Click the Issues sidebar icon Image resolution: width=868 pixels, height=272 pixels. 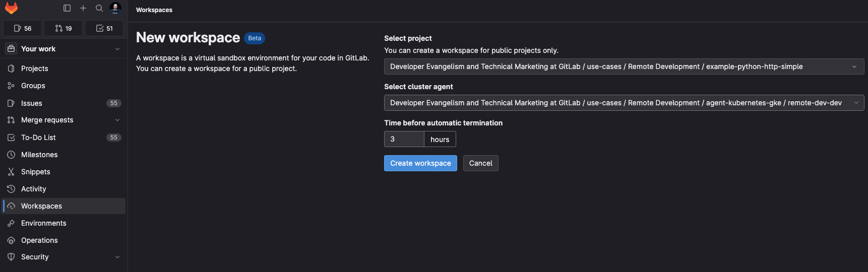click(x=11, y=103)
